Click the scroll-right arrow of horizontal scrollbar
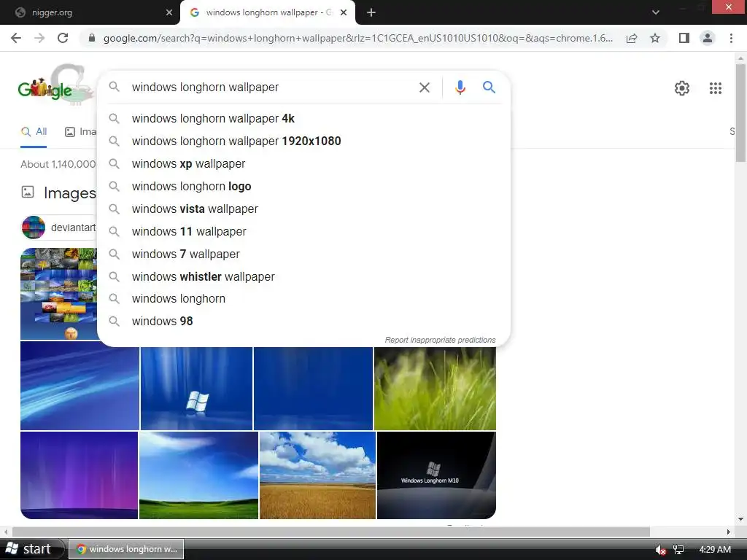747x560 pixels. click(729, 532)
